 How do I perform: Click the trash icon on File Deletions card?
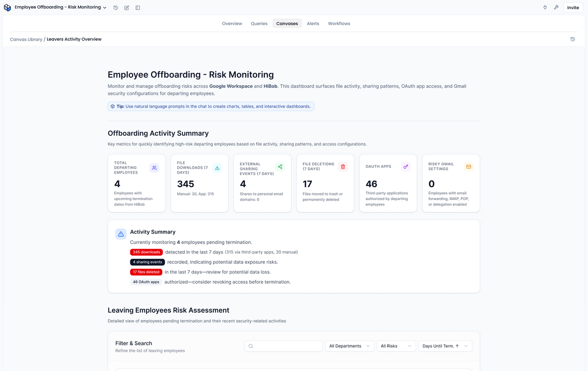click(x=342, y=167)
